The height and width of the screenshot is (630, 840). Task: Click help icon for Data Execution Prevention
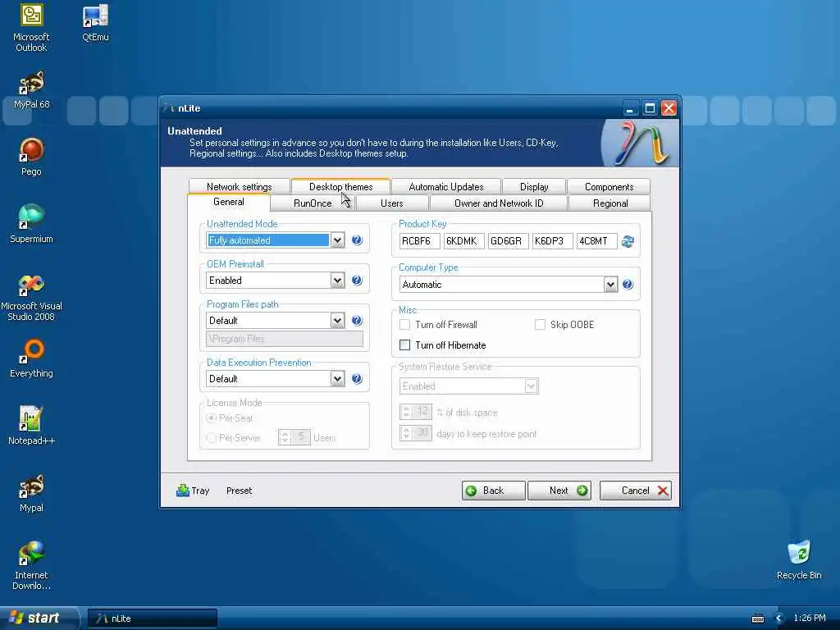[x=357, y=379]
